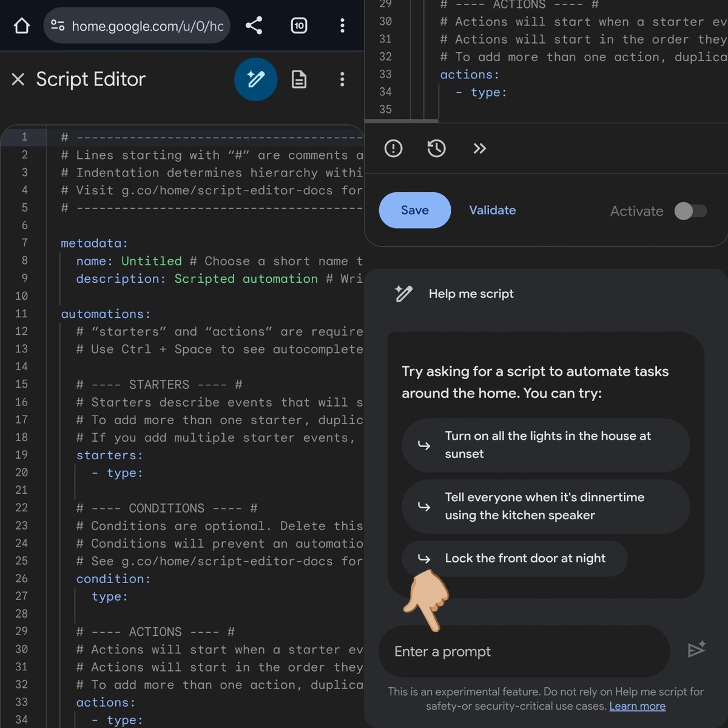Image resolution: width=728 pixels, height=728 pixels.
Task: Click 'name: Untitled' on line 8
Action: click(x=129, y=261)
